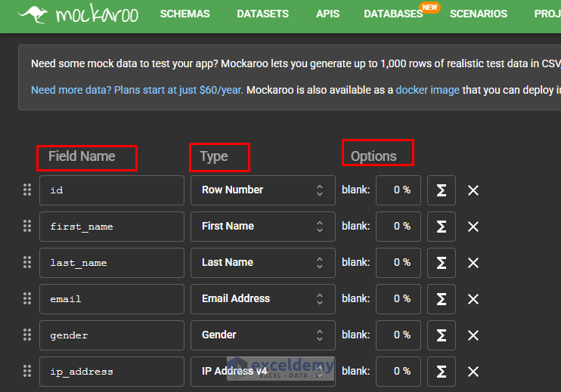This screenshot has height=392, width=561.
Task: Remove the first_name field row
Action: tap(473, 227)
